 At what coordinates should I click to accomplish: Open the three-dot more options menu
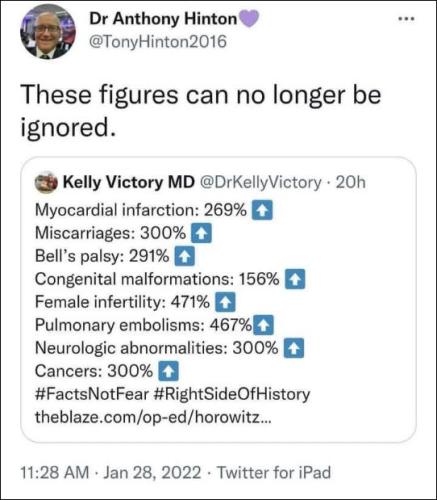click(407, 19)
